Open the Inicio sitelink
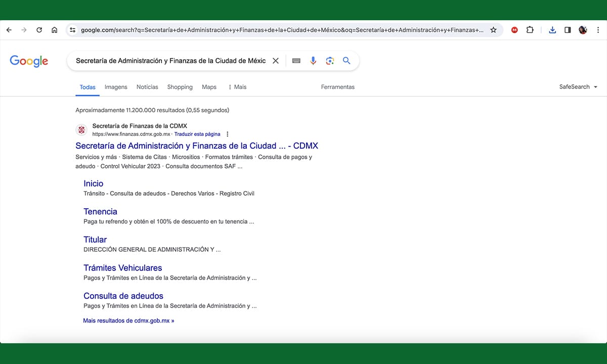This screenshot has width=607, height=364. click(93, 184)
